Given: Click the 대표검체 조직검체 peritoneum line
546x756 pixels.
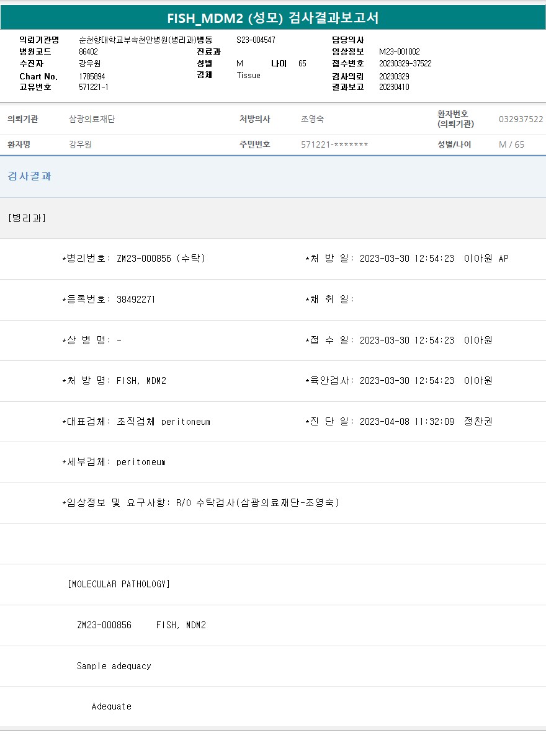Looking at the screenshot, I should pos(136,422).
